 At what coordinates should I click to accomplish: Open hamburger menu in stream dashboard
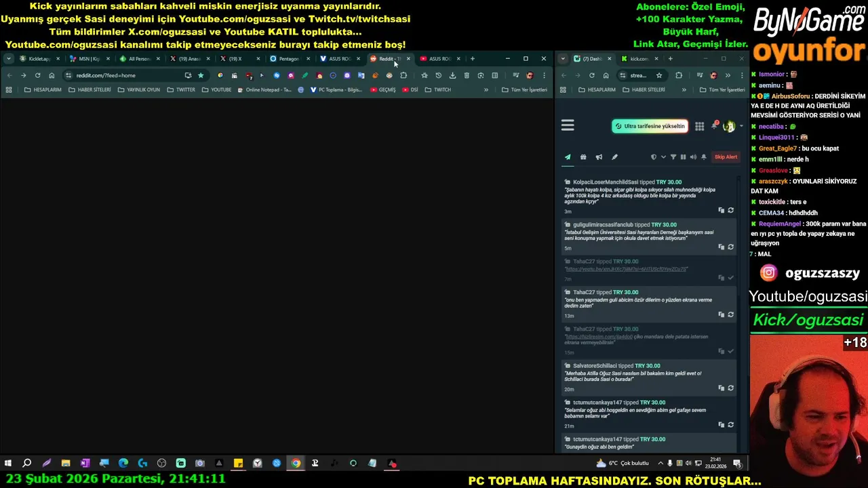(568, 125)
